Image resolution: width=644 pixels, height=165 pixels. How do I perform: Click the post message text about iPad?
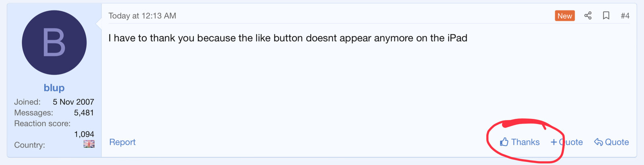(x=287, y=38)
